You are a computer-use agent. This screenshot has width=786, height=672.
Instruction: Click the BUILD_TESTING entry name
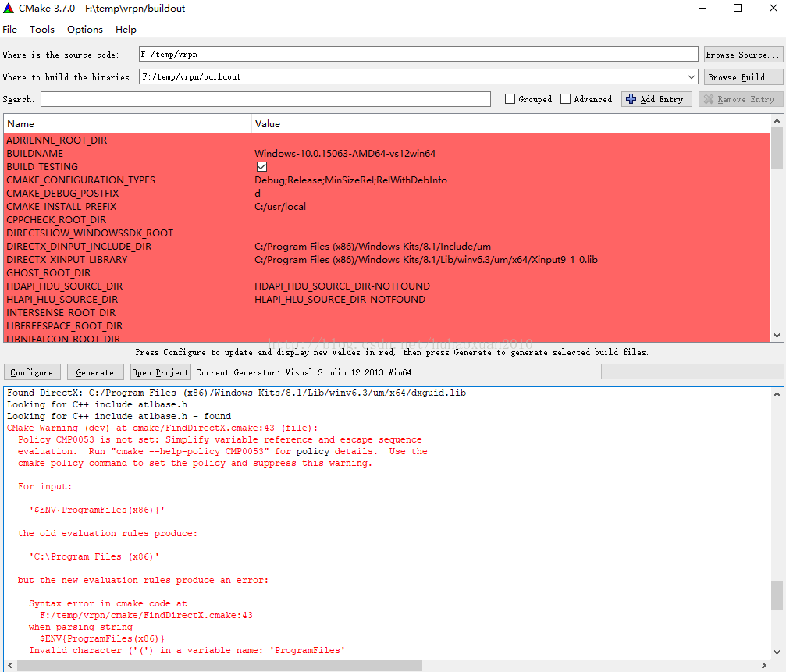click(42, 167)
